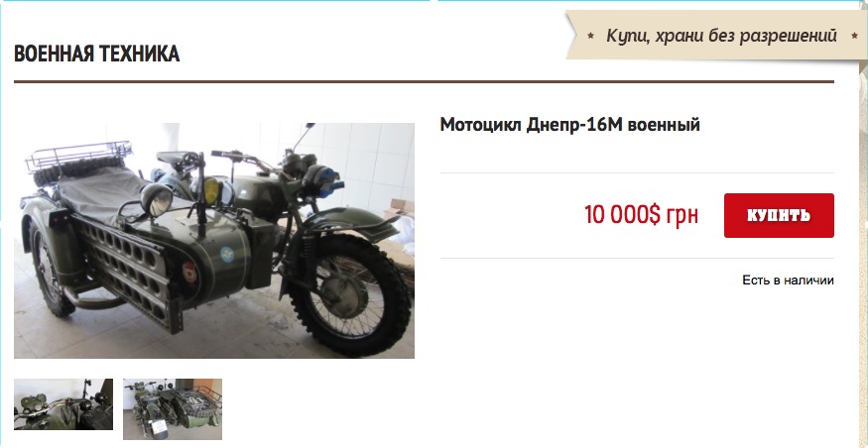Click the 10 000$ грн price
This screenshot has width=868, height=448.
tap(641, 215)
